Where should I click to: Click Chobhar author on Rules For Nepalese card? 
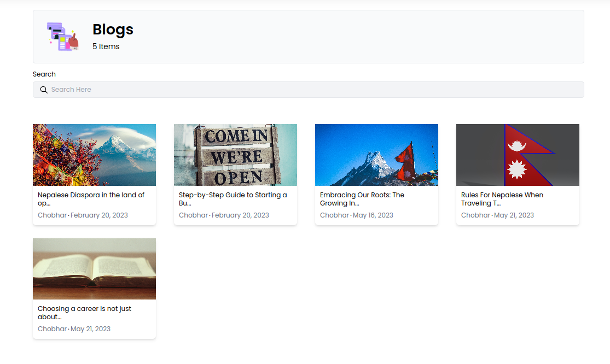pyautogui.click(x=475, y=215)
